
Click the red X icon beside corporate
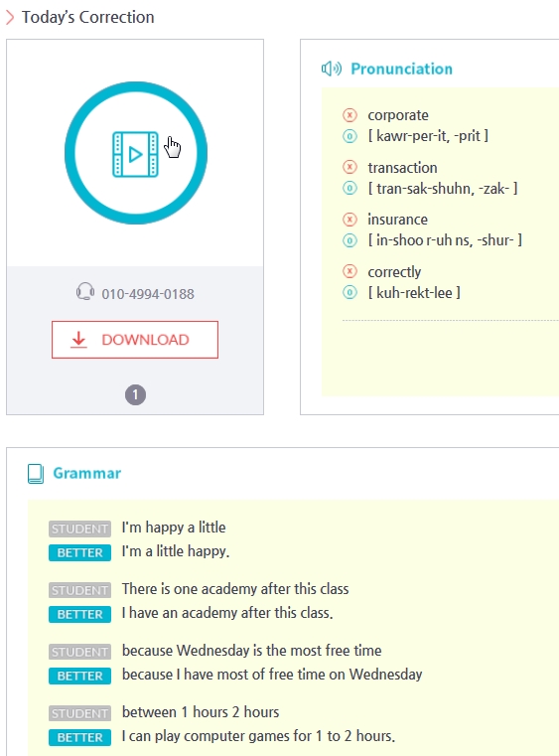click(x=349, y=115)
